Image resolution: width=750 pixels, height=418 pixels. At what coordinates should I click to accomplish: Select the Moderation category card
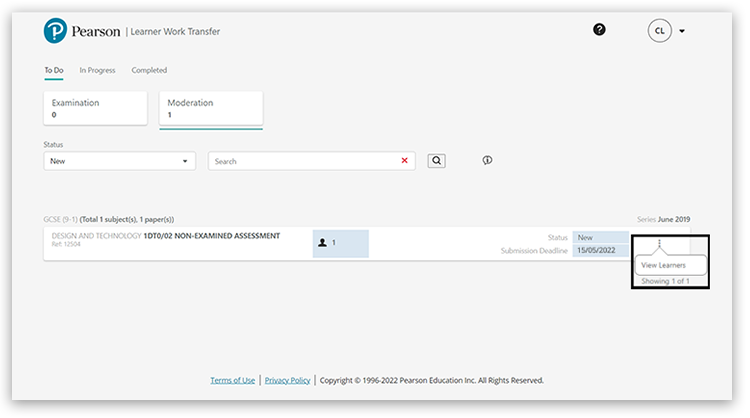[210, 108]
